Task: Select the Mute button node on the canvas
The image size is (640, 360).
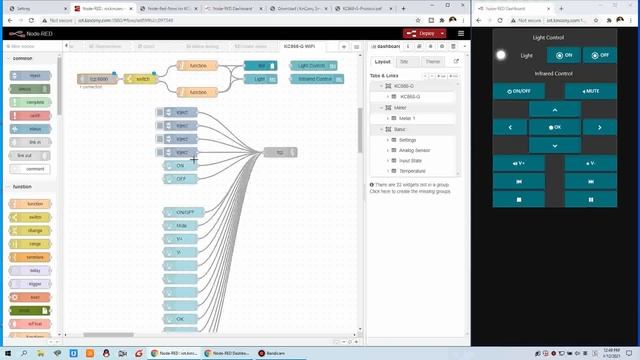Action: (180, 226)
